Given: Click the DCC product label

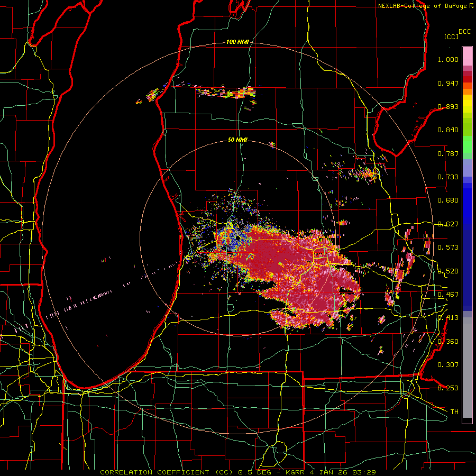Looking at the screenshot, I should point(465,32).
